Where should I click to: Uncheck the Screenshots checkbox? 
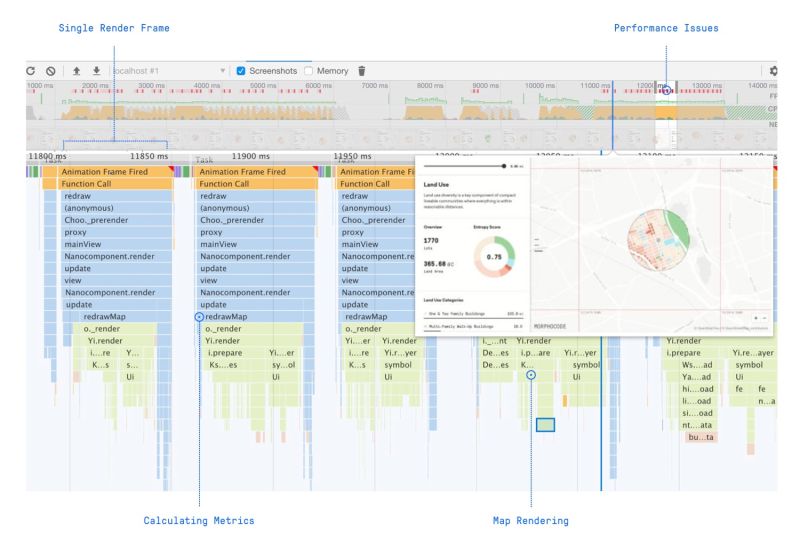241,71
